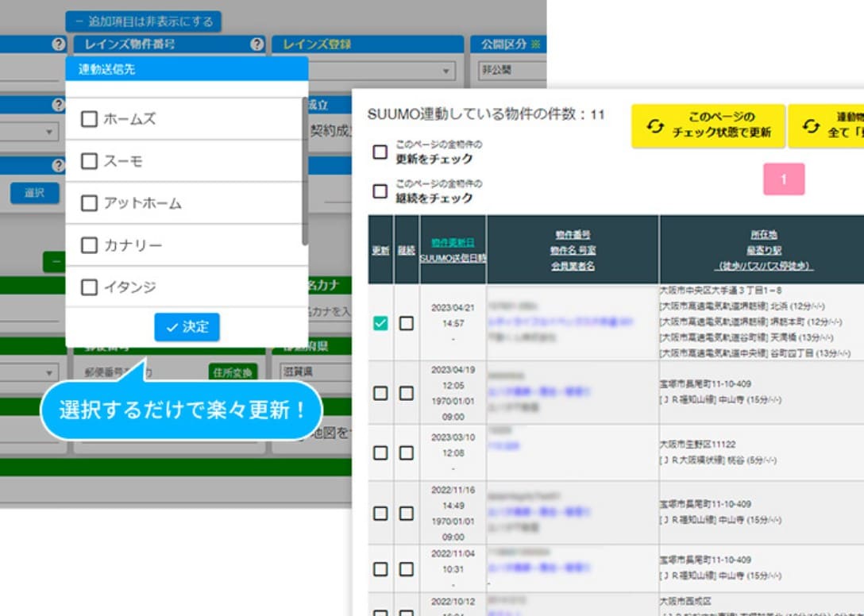Screen dimensions: 864x616
Task: Open the 公開区分 dropdown showing 非公開
Action: click(x=512, y=71)
